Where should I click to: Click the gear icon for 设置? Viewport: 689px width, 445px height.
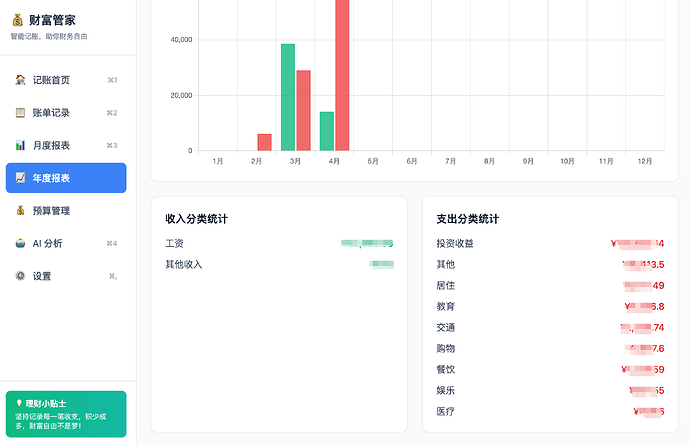pos(20,276)
